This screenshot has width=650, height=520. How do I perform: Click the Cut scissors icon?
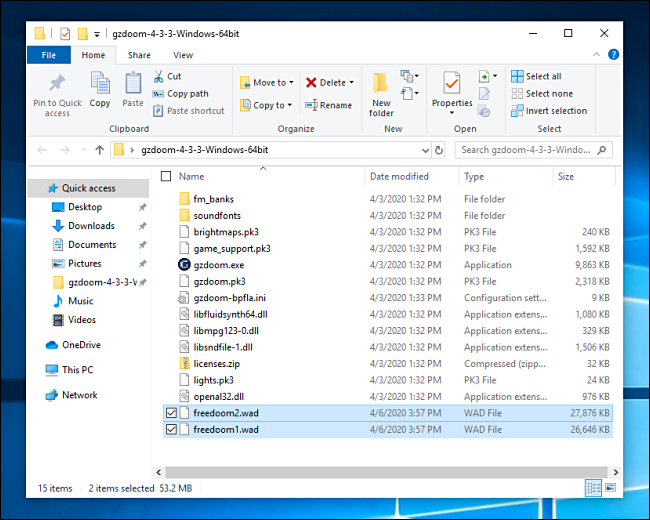click(160, 76)
